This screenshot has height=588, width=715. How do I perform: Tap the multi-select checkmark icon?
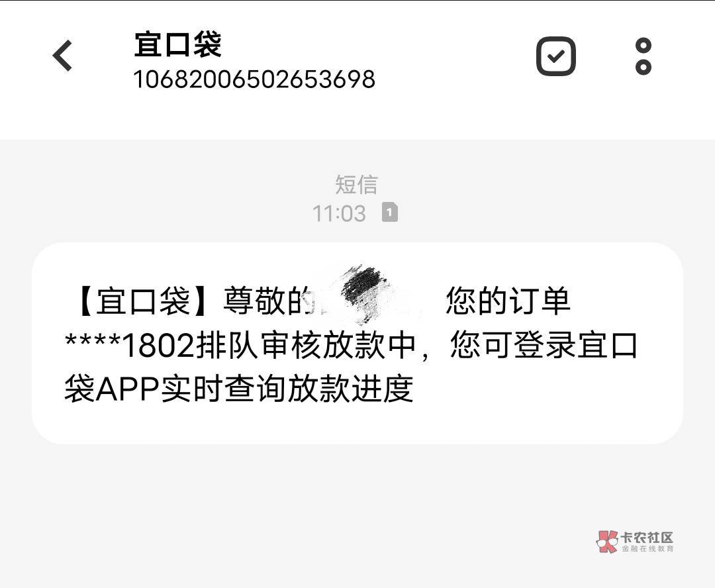pos(556,56)
